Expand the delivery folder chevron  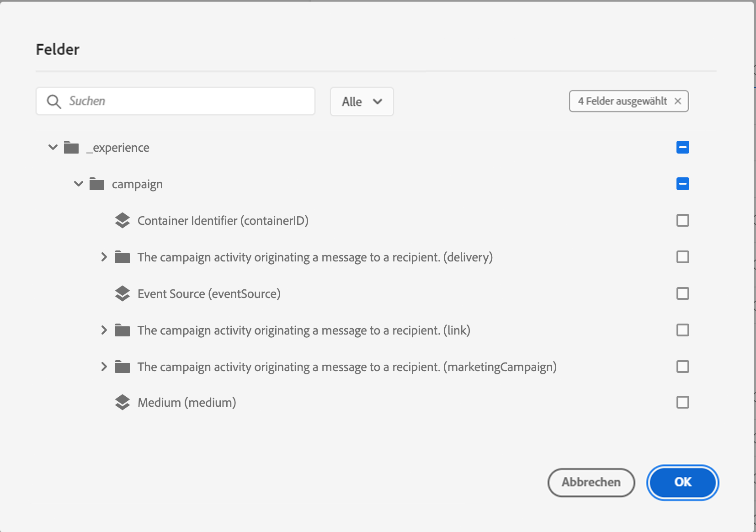coord(104,257)
